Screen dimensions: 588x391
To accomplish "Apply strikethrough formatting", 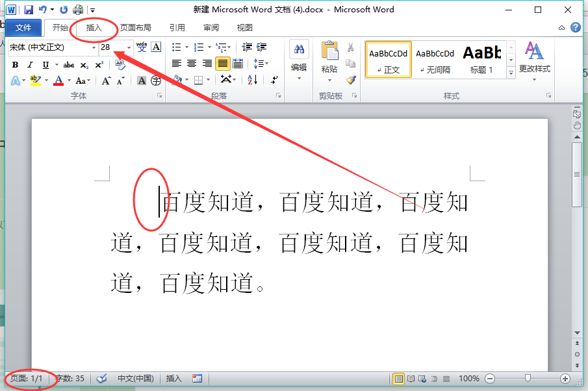I will (x=68, y=65).
